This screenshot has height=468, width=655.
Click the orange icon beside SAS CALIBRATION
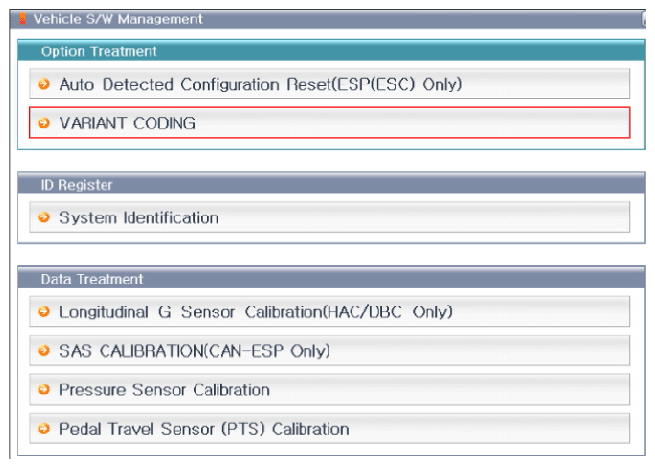click(44, 351)
